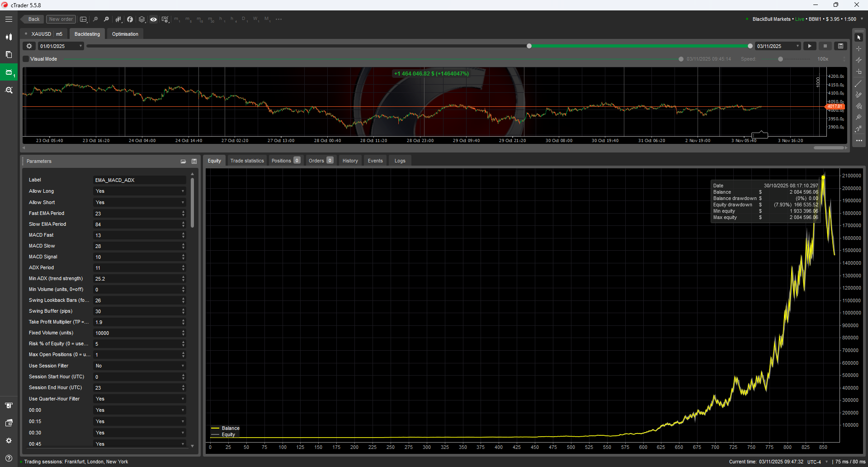Open the Trade statistics tab
Image resolution: width=868 pixels, height=467 pixels.
247,161
